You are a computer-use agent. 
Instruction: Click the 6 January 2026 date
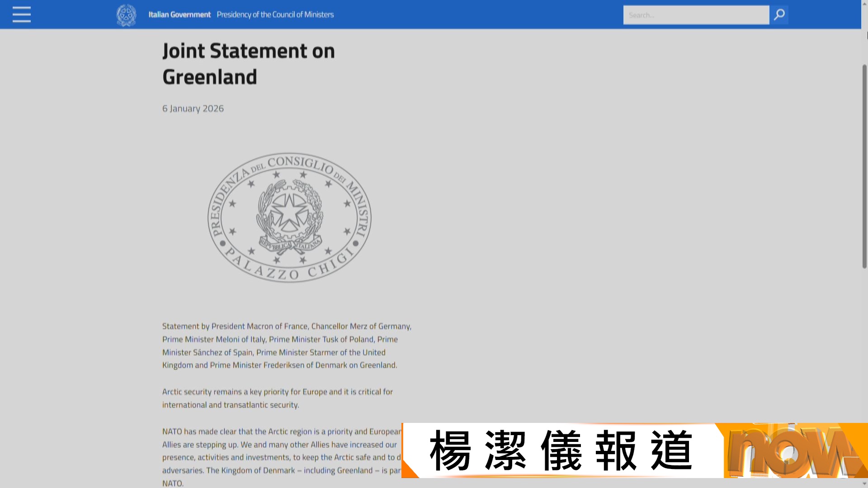tap(193, 108)
